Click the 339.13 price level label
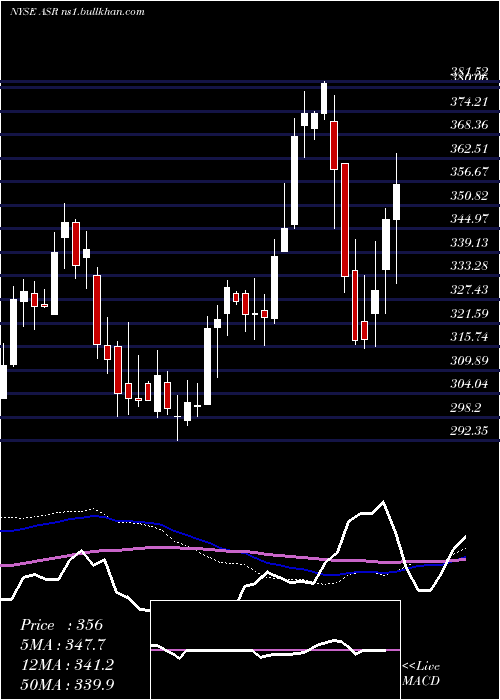This screenshot has height=700, width=500. pyautogui.click(x=468, y=242)
